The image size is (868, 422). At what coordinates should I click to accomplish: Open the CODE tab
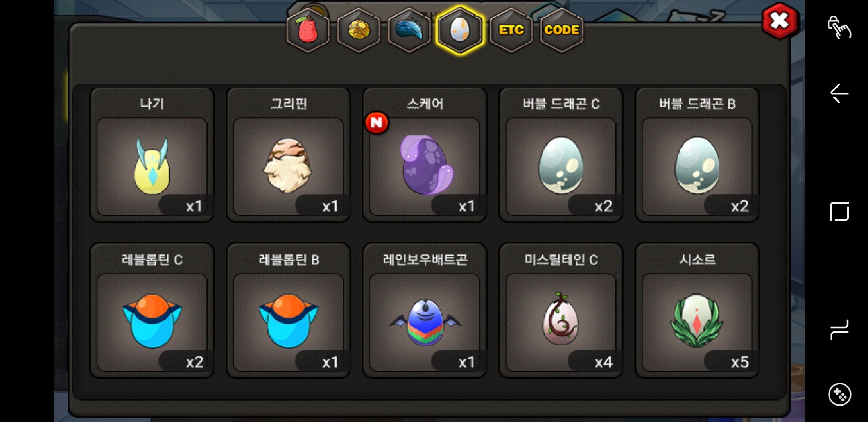pyautogui.click(x=561, y=30)
